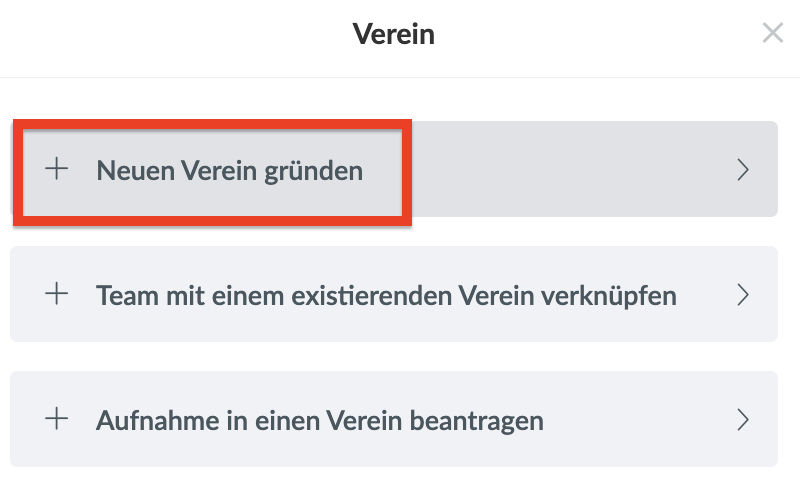
Task: Click empty space in the Neuen Verein gründen row
Action: coord(560,170)
